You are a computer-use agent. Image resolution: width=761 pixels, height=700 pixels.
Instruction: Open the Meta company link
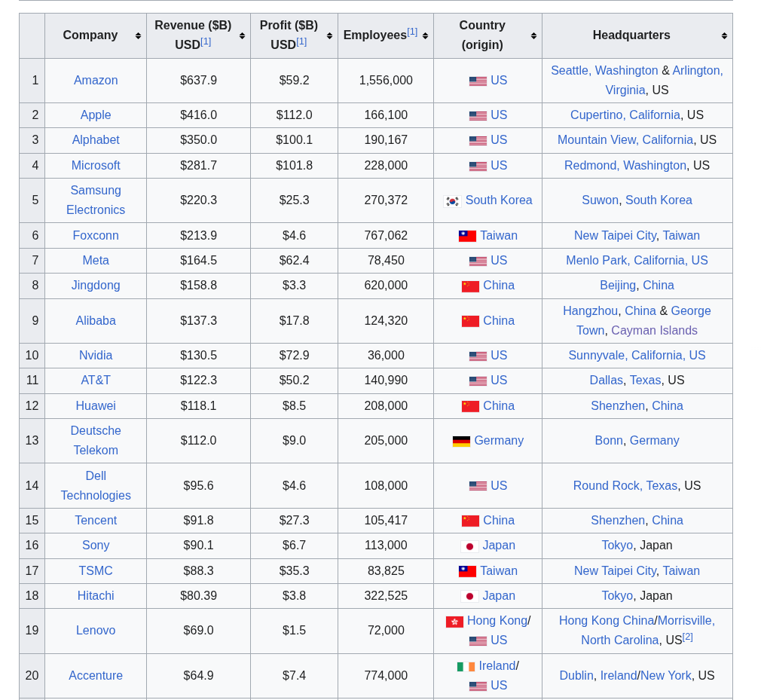point(96,260)
